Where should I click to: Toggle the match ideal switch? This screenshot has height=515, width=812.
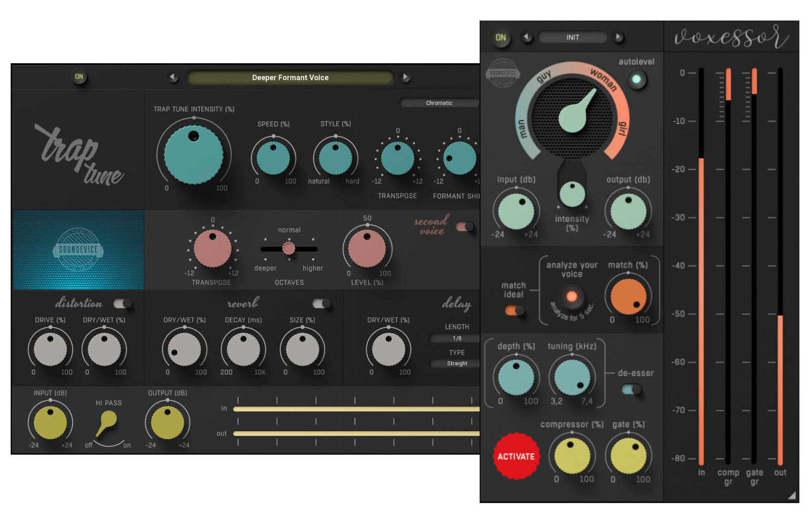click(x=514, y=310)
